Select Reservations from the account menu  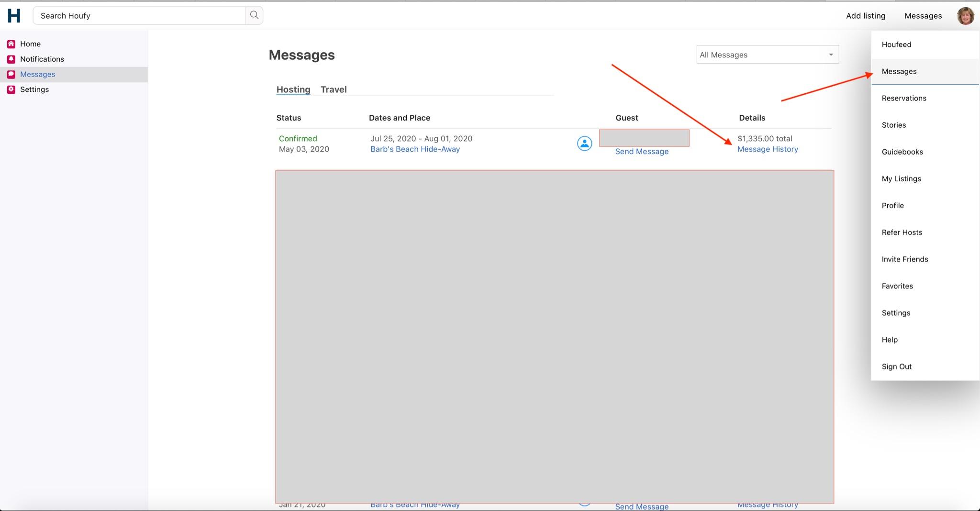(903, 98)
